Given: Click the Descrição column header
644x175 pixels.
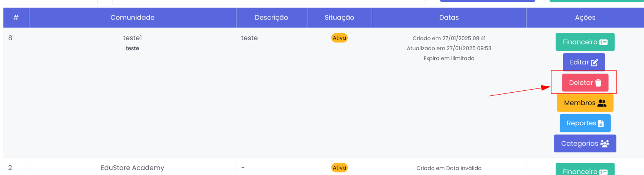Looking at the screenshot, I should [x=271, y=18].
